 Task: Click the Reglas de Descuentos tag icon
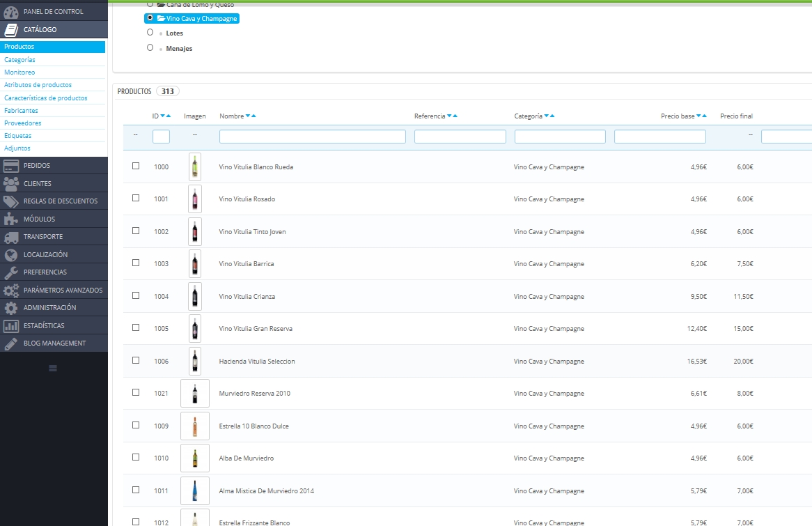[x=11, y=201]
